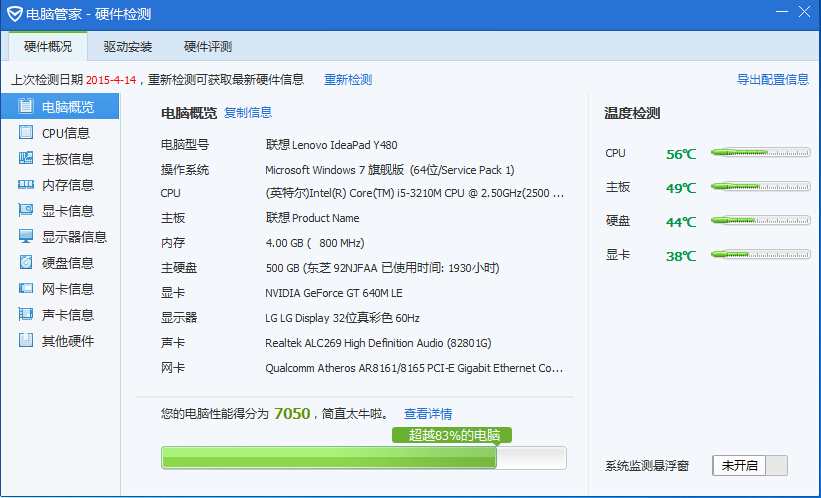Toggle the 系统监测悬浮窗 switch

pos(750,466)
